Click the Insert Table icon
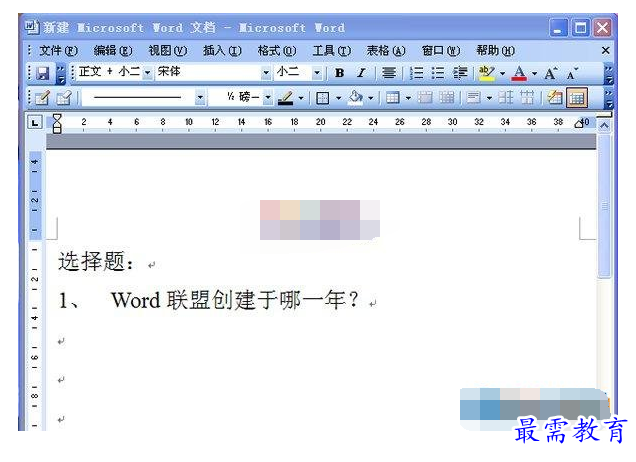 (393, 98)
